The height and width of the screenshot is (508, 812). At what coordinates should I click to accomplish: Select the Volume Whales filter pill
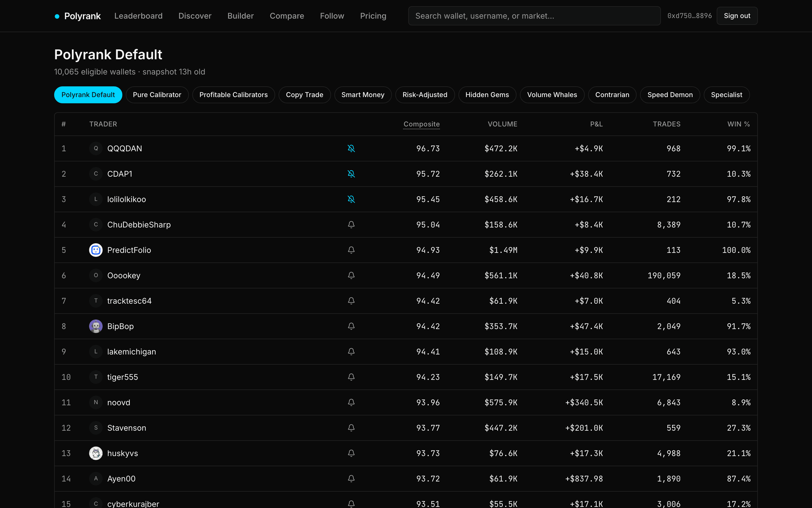(x=552, y=95)
